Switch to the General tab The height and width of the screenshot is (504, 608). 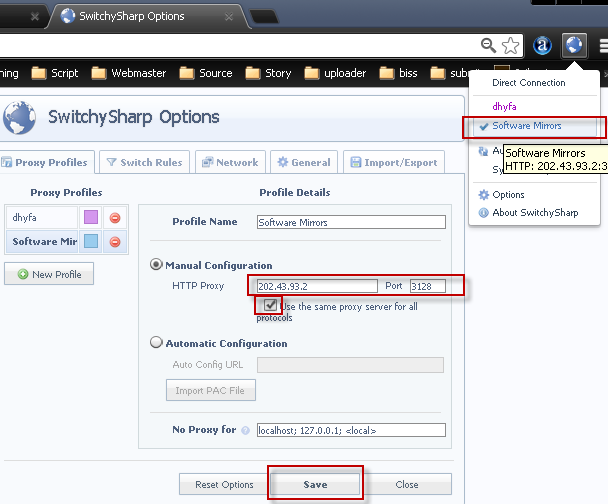pos(304,162)
